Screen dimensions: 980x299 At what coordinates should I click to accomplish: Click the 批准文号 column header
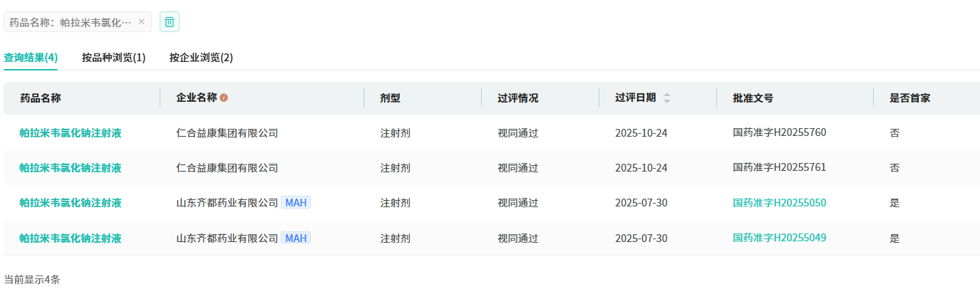(753, 98)
